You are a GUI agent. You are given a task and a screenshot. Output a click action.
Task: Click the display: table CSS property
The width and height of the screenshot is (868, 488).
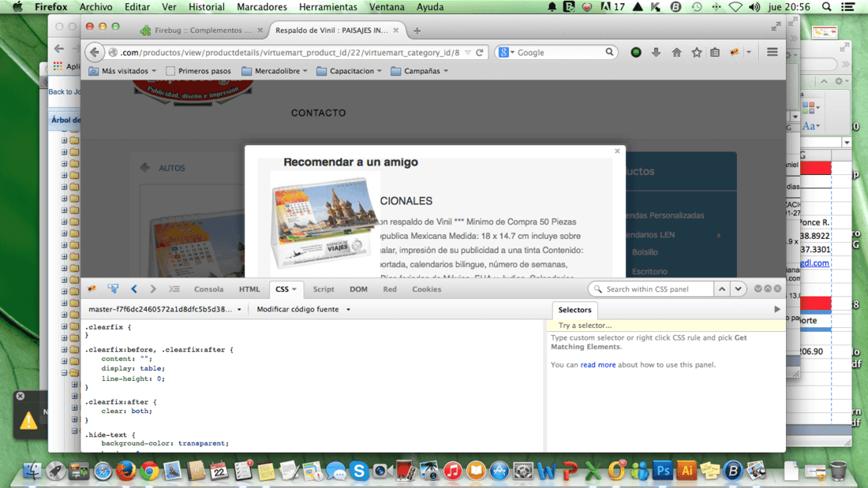[x=133, y=368]
